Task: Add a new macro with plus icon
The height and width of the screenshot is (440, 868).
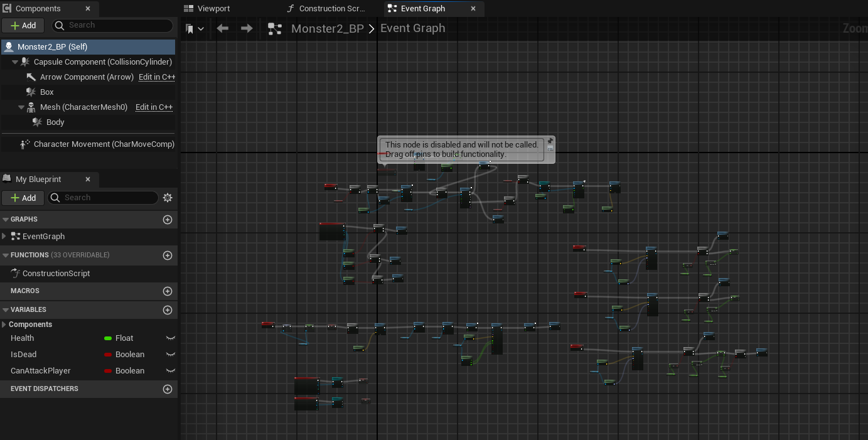Action: (168, 291)
